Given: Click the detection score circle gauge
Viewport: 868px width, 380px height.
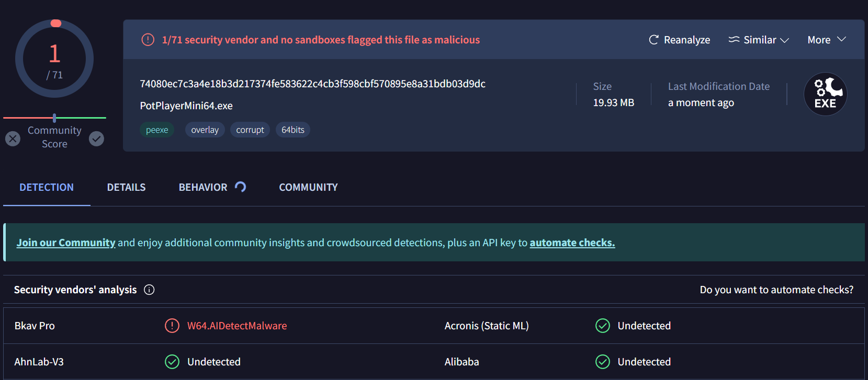Looking at the screenshot, I should [54, 59].
